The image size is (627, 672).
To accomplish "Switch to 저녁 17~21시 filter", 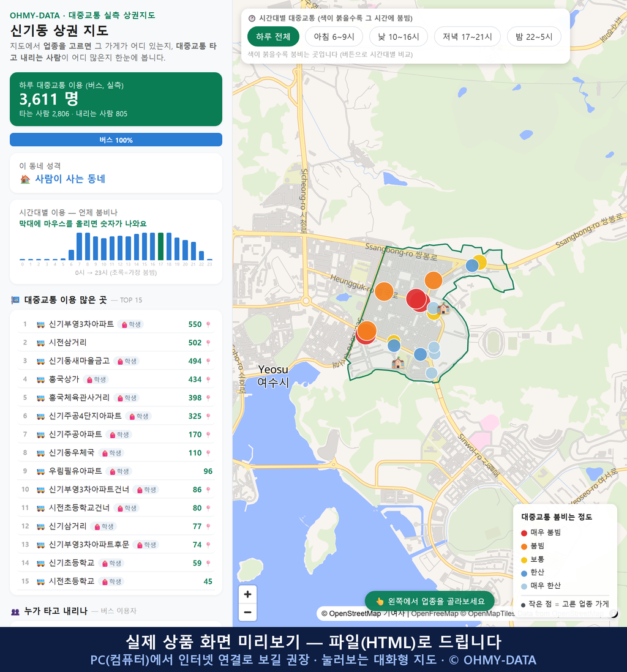I will [467, 37].
